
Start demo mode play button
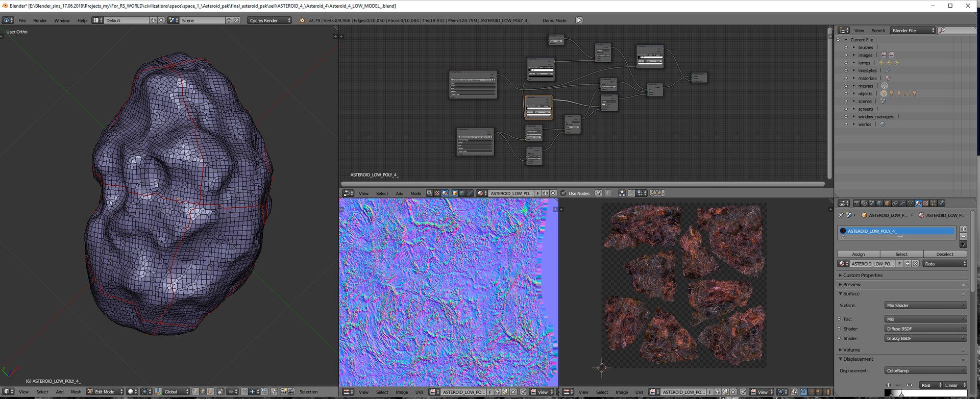pos(579,20)
